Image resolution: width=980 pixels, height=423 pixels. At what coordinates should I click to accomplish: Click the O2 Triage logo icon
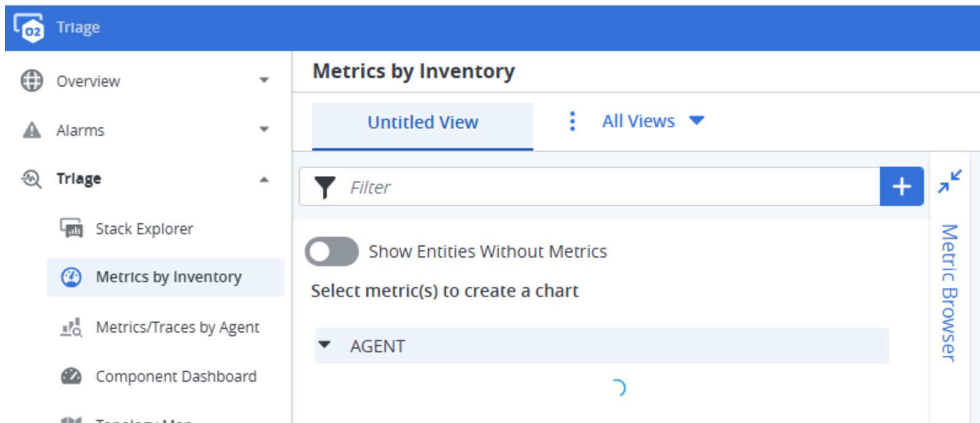coord(29,28)
